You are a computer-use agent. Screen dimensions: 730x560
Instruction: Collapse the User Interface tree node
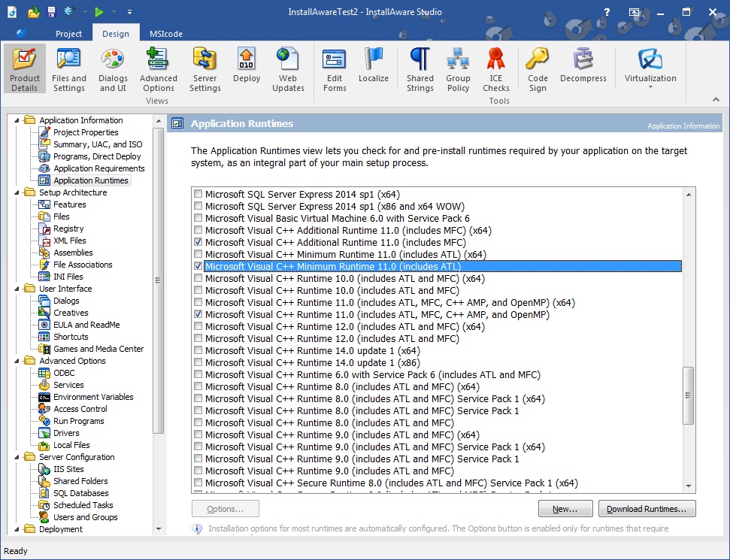pyautogui.click(x=17, y=289)
